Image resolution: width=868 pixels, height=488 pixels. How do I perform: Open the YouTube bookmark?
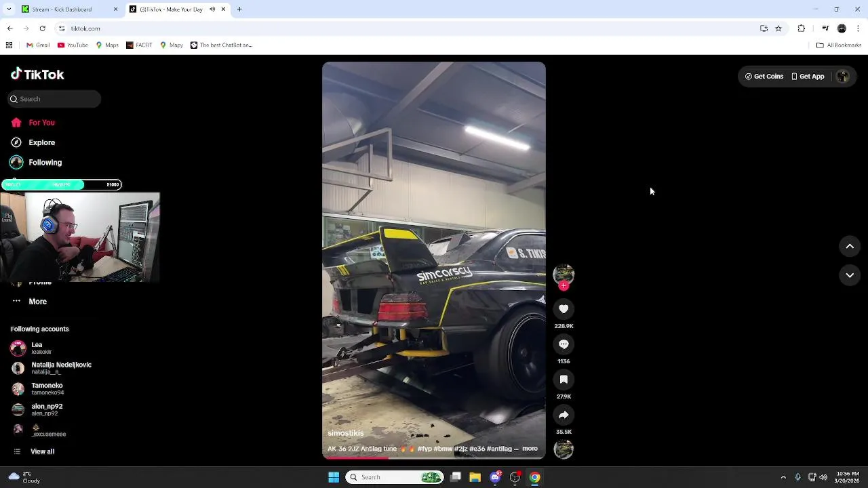[73, 45]
